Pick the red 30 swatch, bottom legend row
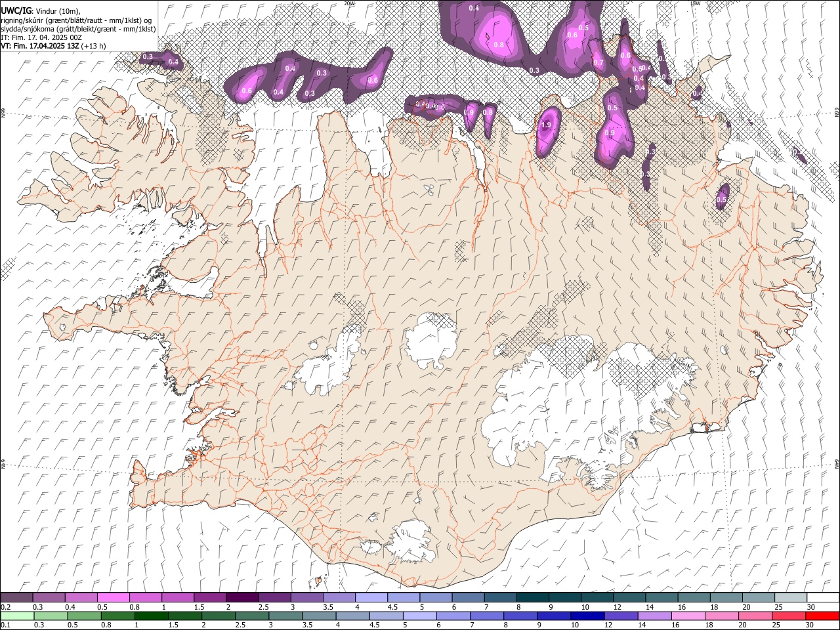 coord(822,616)
